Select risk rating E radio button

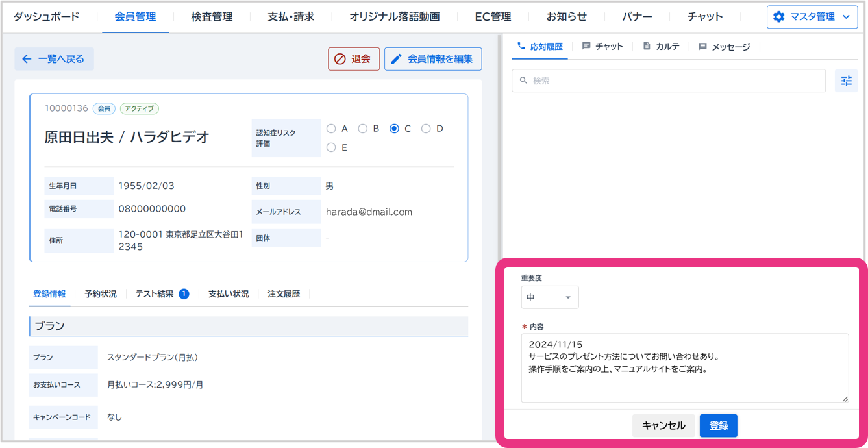(331, 147)
